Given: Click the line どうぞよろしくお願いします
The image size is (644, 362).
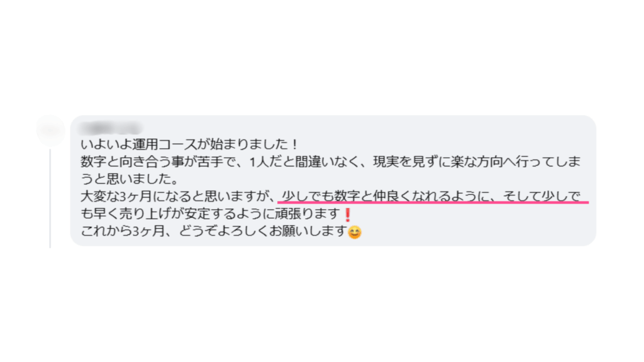Looking at the screenshot, I should (264, 231).
